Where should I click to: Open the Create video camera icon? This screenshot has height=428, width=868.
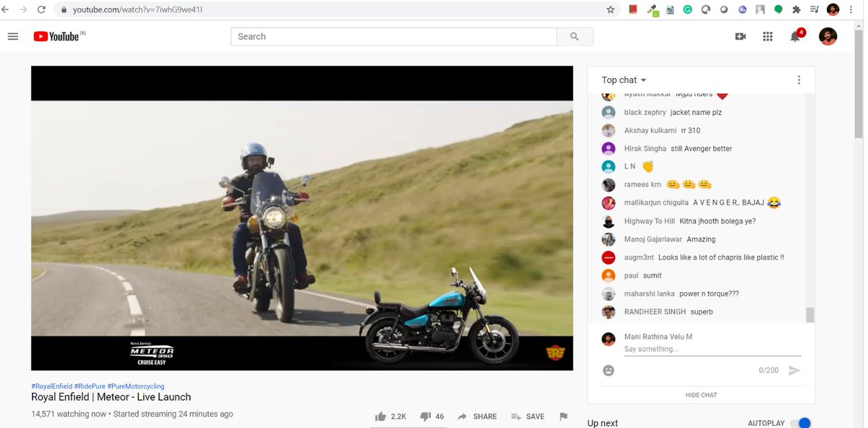(740, 36)
